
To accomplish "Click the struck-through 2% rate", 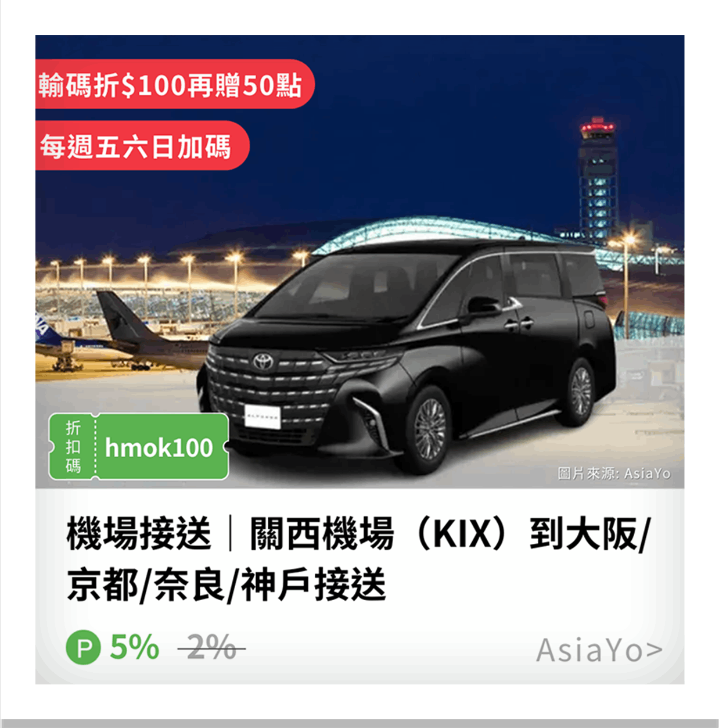I will [x=211, y=647].
